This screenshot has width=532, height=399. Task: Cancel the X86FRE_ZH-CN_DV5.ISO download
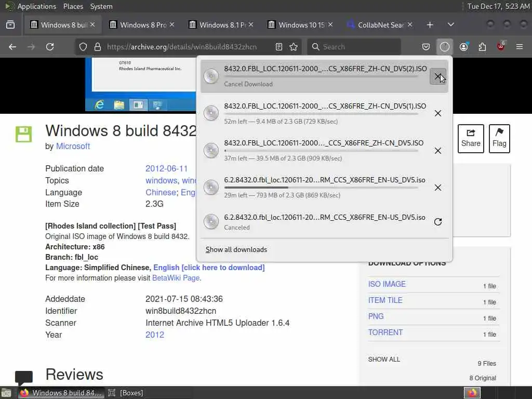(438, 151)
